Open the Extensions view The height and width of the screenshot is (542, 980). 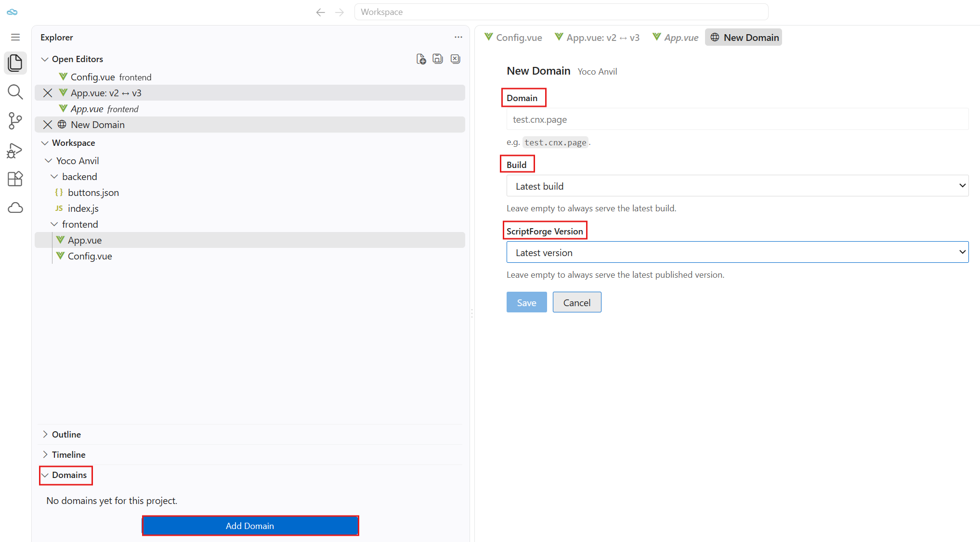[15, 179]
